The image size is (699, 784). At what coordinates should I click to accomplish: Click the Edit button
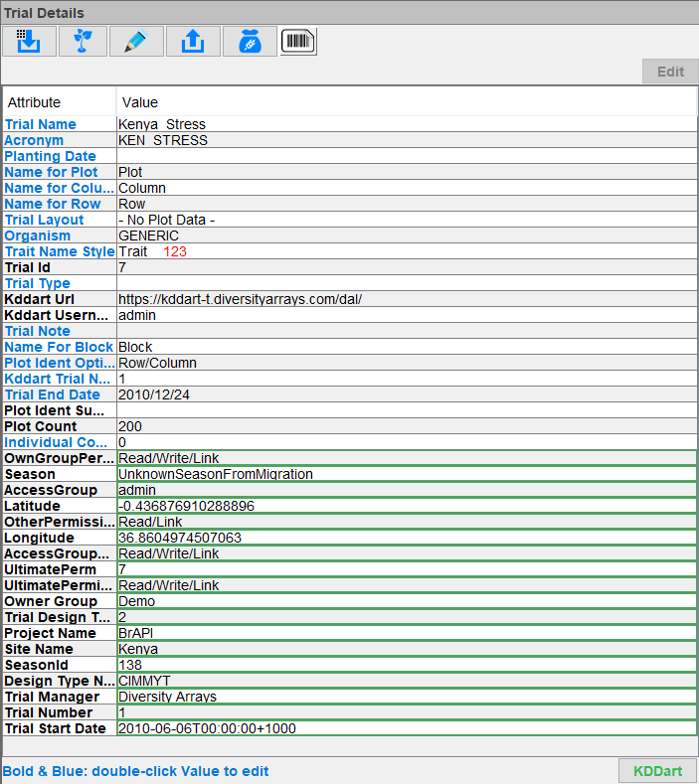(670, 72)
